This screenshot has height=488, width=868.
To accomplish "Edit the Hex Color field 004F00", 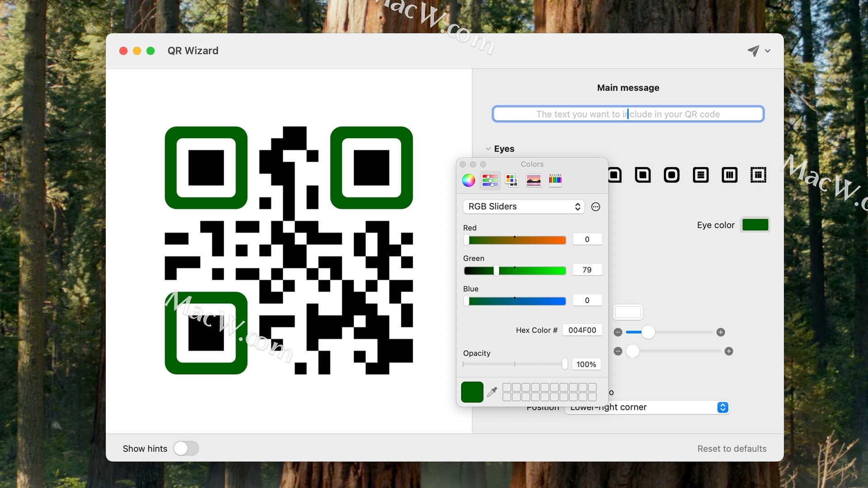I will point(582,330).
